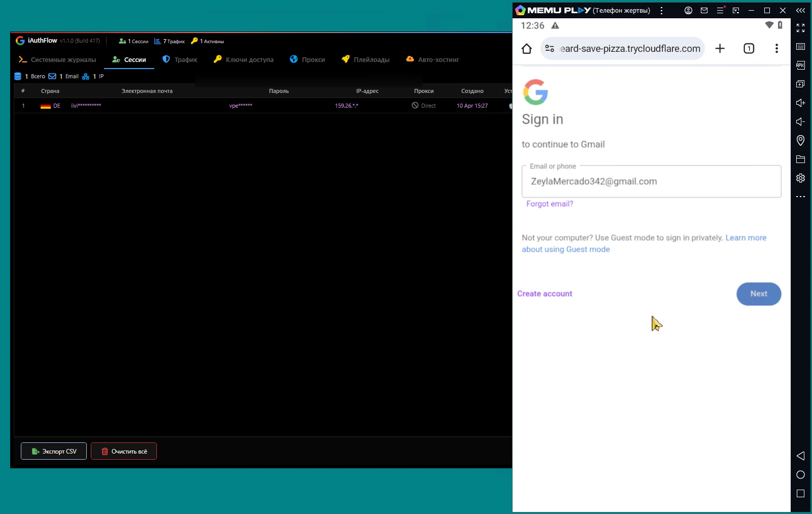This screenshot has width=812, height=514.
Task: Click the Android back triangle button
Action: tap(800, 456)
